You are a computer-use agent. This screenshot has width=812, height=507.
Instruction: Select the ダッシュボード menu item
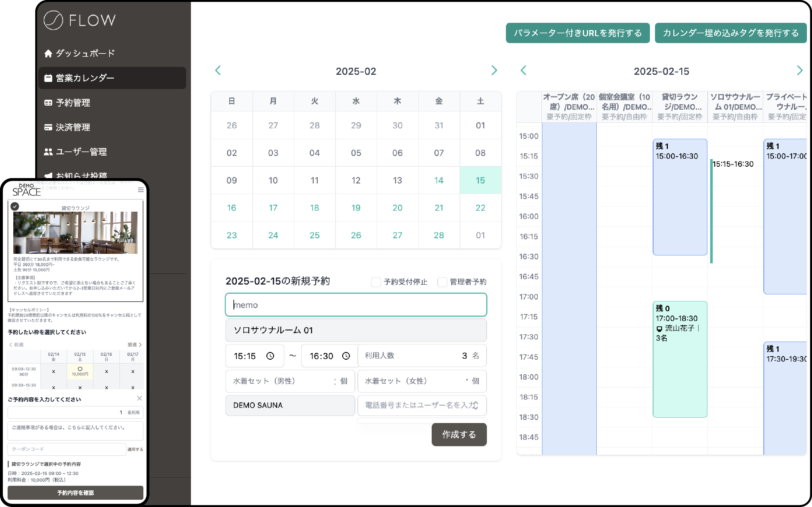pyautogui.click(x=85, y=53)
